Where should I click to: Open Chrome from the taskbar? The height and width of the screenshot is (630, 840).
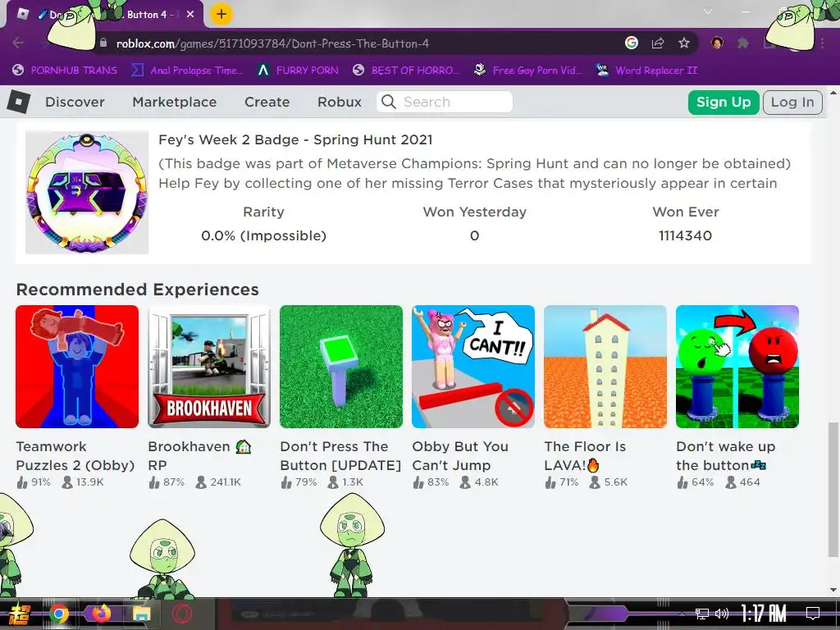tap(59, 614)
